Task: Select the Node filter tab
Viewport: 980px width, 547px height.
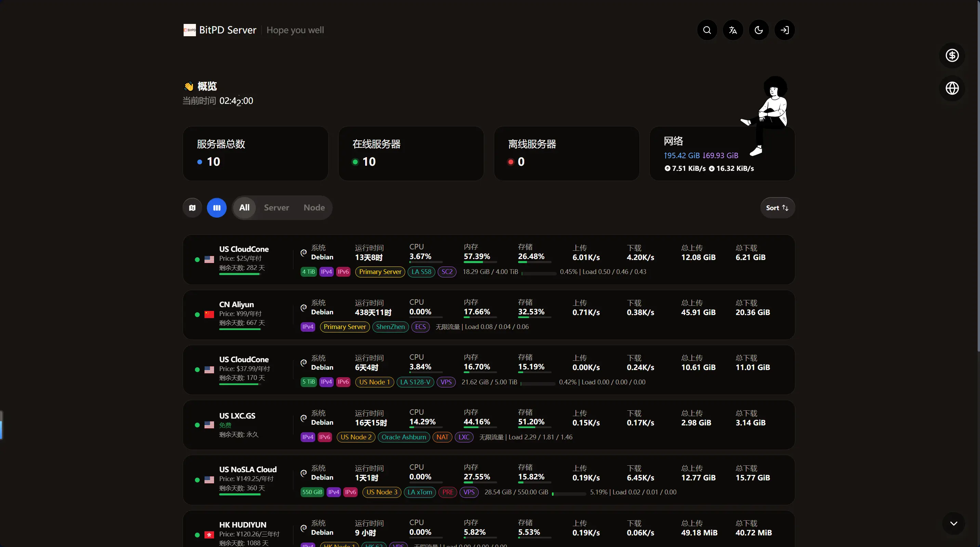Action: [314, 207]
